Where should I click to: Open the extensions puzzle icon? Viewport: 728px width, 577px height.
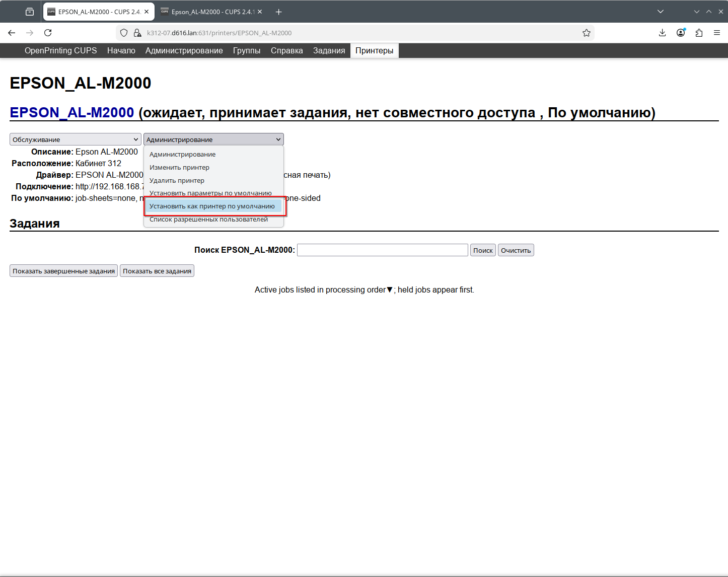click(699, 33)
